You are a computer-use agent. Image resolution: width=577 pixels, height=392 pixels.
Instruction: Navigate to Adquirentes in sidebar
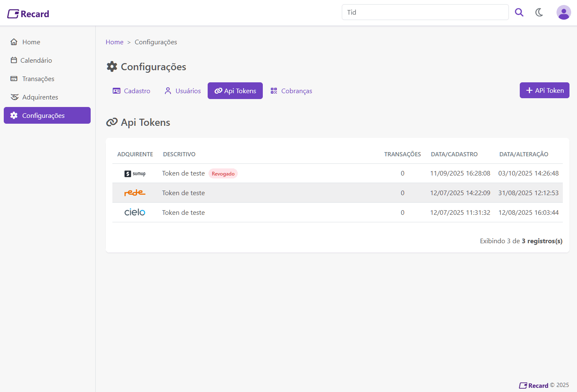click(40, 97)
